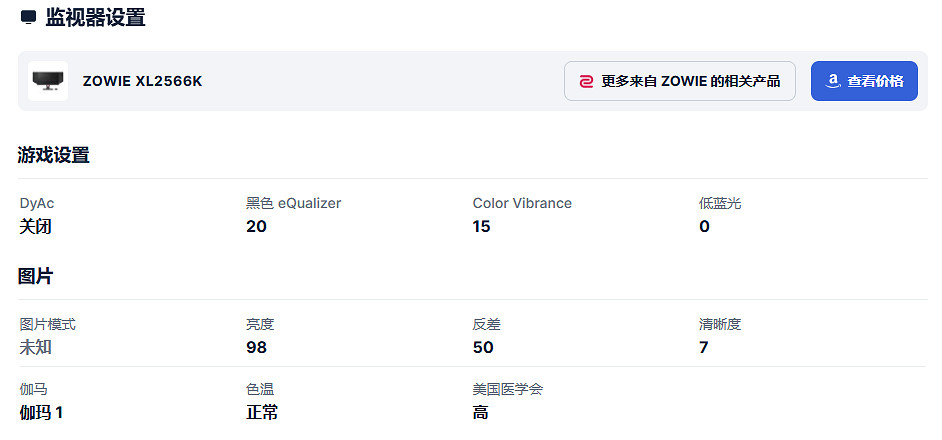Click the 反差 value 50
This screenshot has width=942, height=440.
coord(483,348)
